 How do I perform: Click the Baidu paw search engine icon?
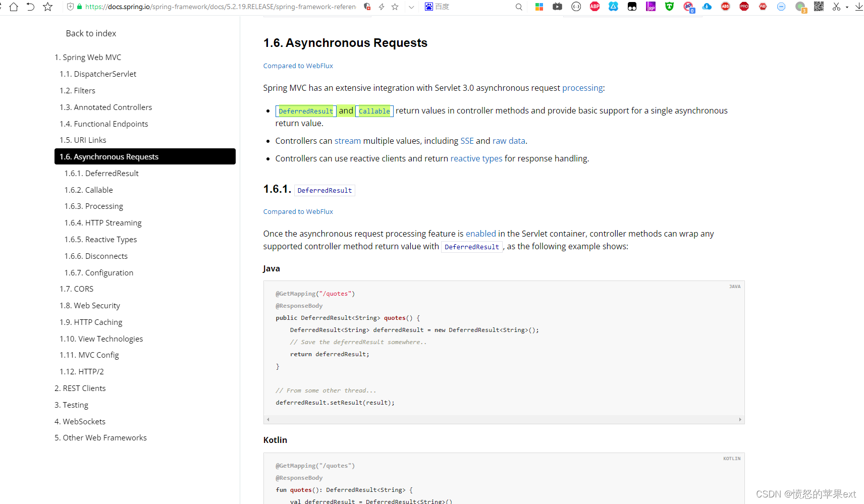click(x=428, y=7)
